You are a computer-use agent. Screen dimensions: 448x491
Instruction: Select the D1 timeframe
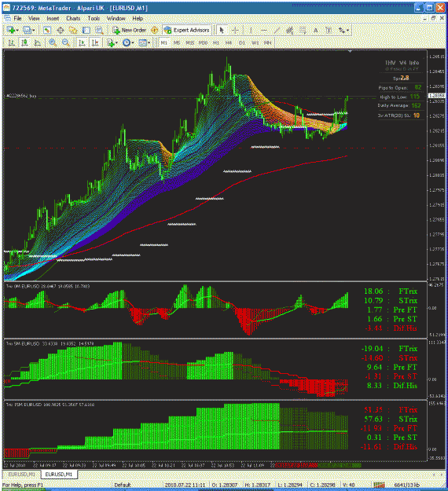[242, 42]
